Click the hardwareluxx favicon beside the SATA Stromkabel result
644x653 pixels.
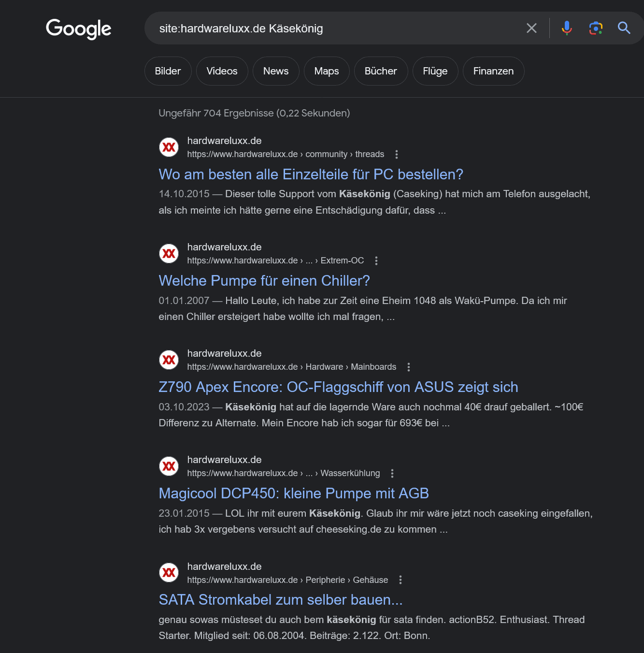coord(169,573)
